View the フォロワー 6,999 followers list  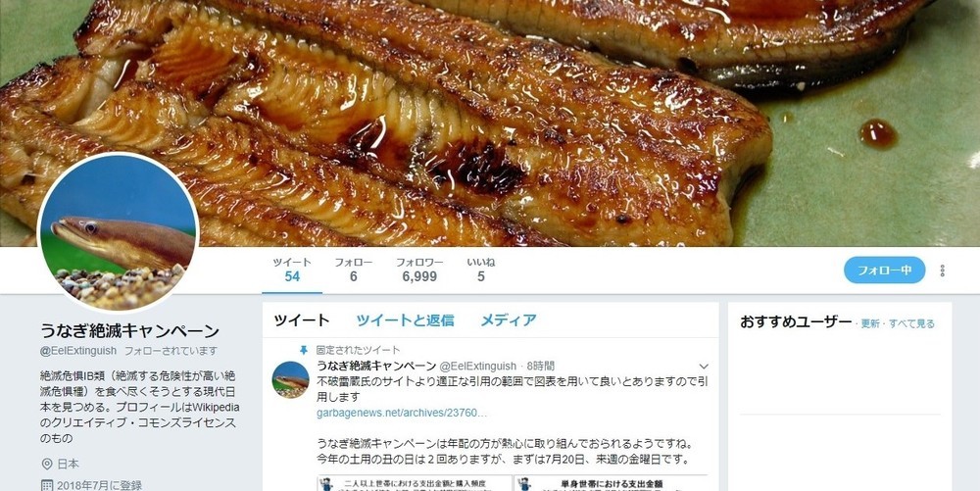coord(419,270)
